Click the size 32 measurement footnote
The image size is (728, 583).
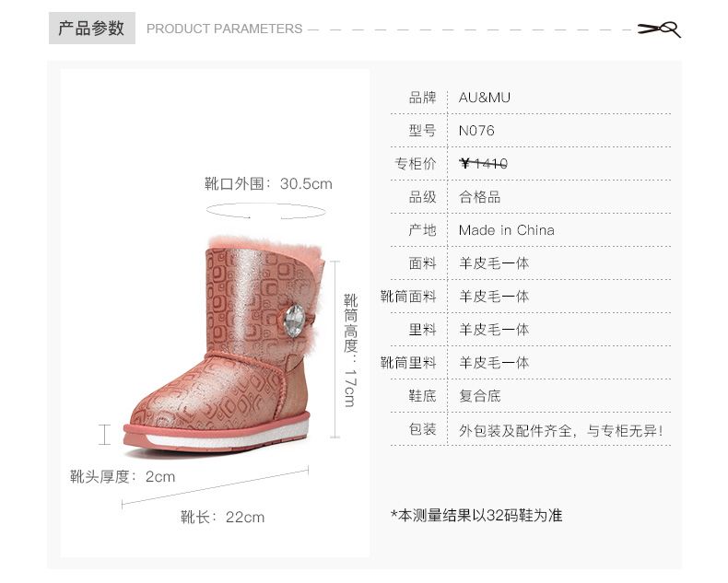point(476,515)
